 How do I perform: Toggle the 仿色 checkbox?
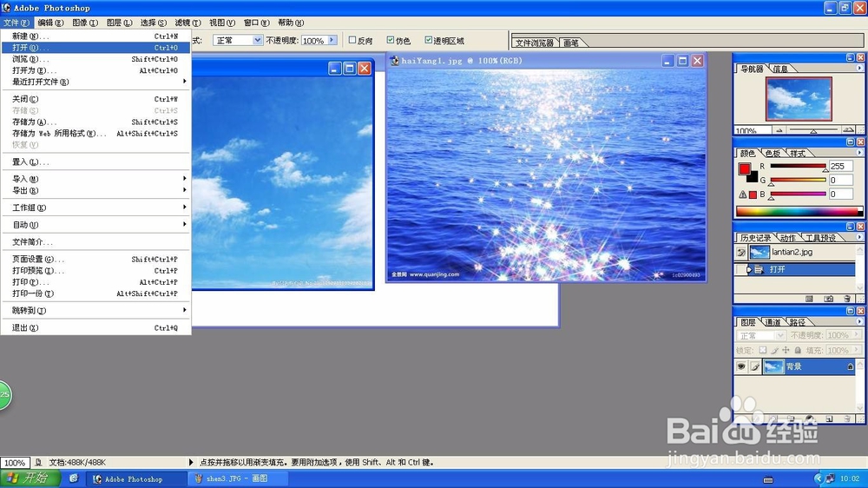coord(391,40)
